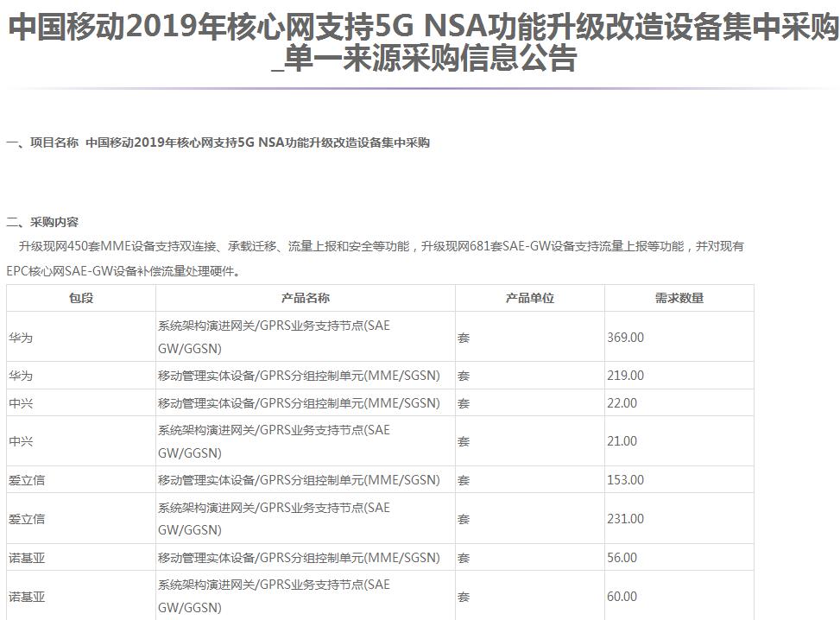This screenshot has height=620, width=840.
Task: Click the unit '套' in the 231.00 row
Action: pos(464,519)
